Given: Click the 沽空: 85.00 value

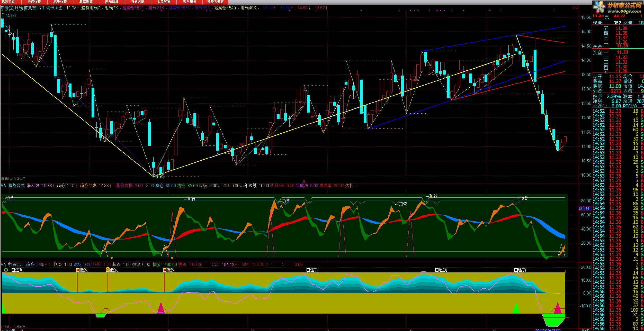Looking at the screenshot, I should click(187, 186).
